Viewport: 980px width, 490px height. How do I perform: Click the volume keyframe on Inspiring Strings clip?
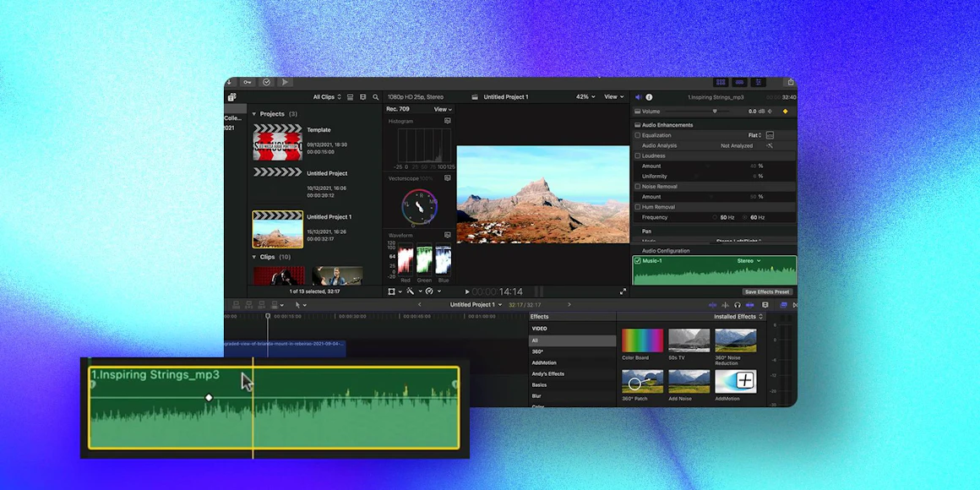[x=209, y=398]
